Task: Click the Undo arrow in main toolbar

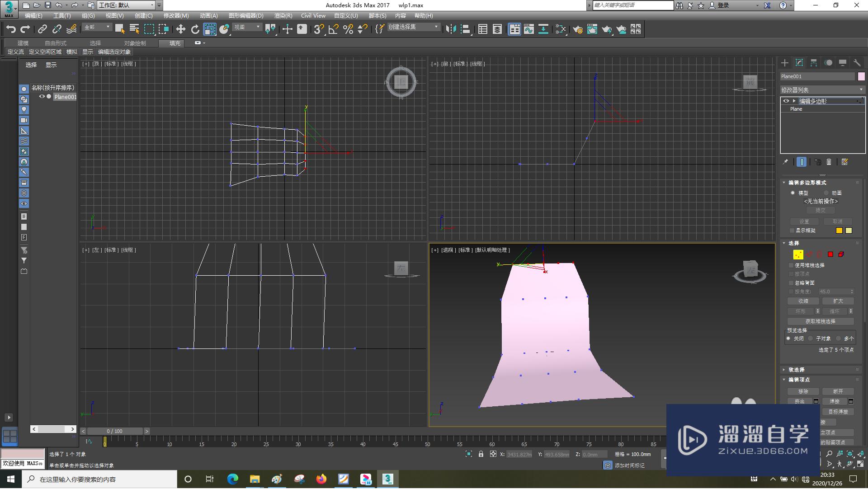Action: tap(11, 29)
